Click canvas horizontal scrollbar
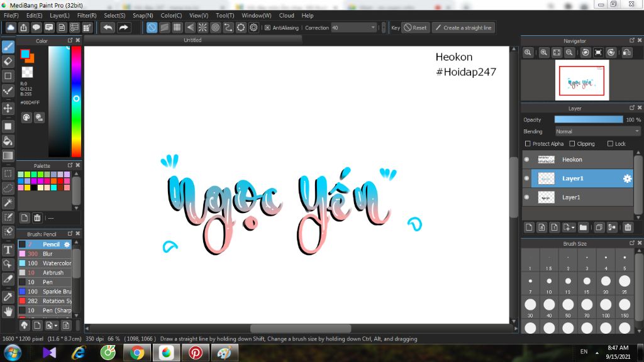This screenshot has width=644, height=362. pos(301,328)
